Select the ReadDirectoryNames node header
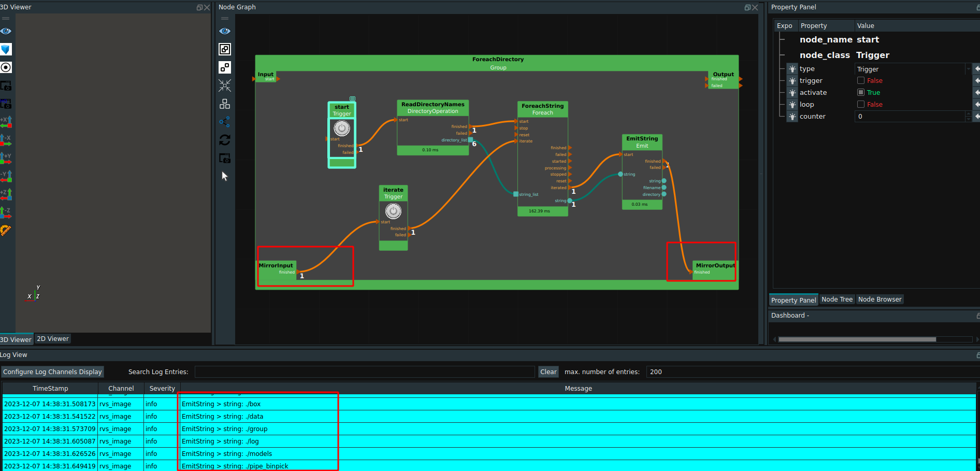This screenshot has height=471, width=980. (433, 107)
